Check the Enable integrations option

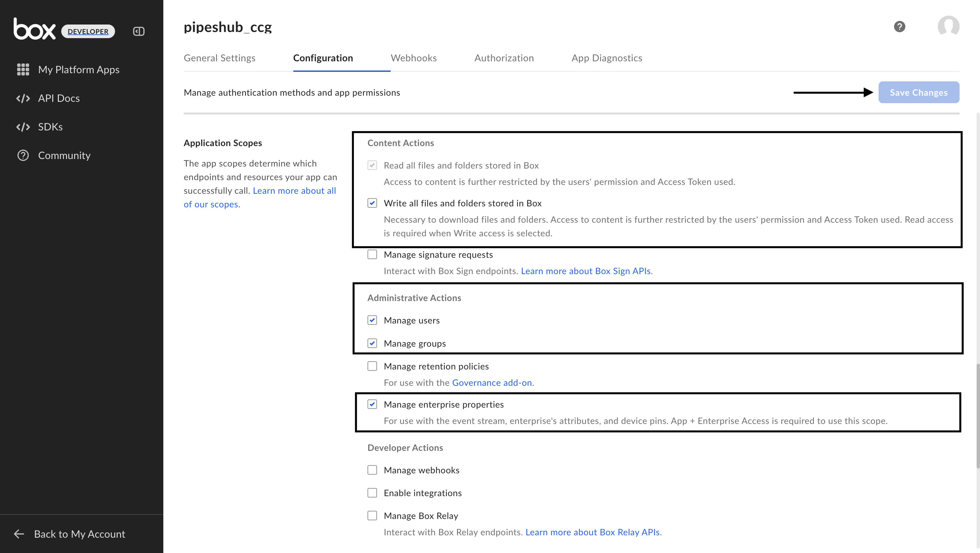[372, 492]
